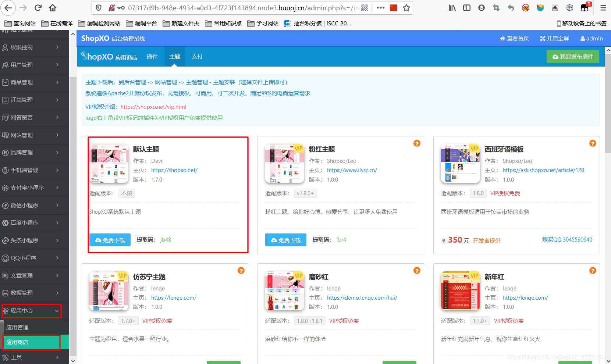611x364 pixels.
Task: Open the page actions three-dot menu
Action: click(380, 8)
